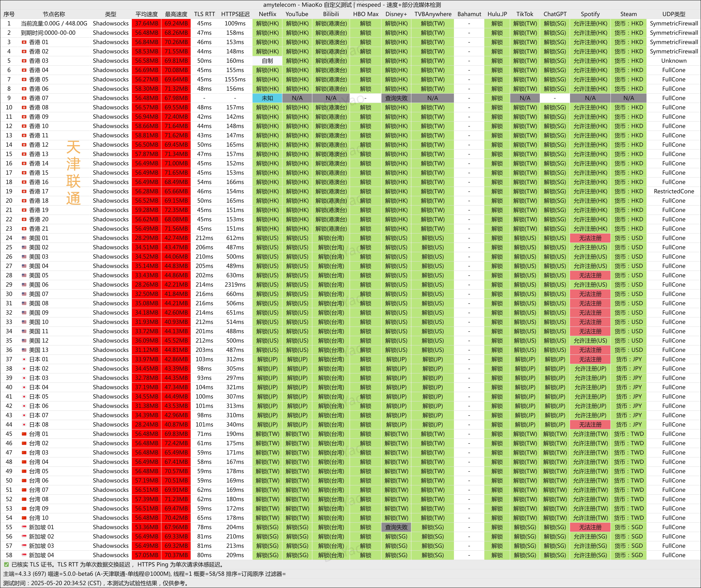Click the Disney+ column header
701x588 pixels.
(x=396, y=14)
